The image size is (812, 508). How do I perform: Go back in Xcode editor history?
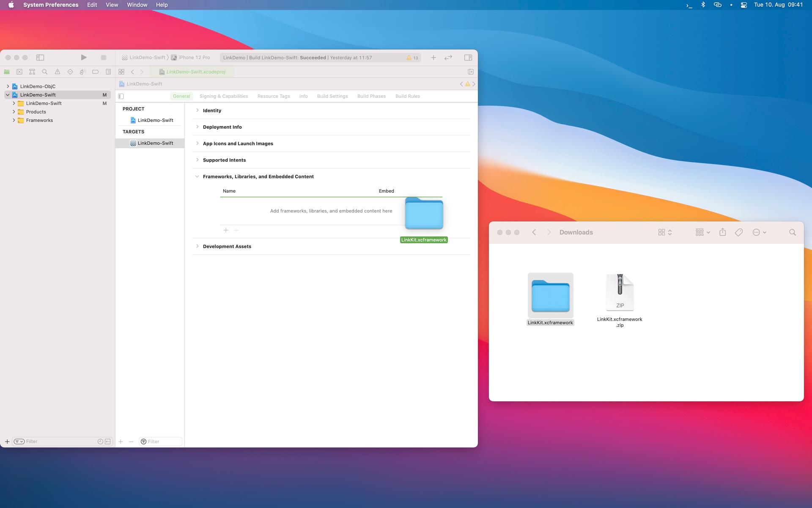(x=132, y=72)
